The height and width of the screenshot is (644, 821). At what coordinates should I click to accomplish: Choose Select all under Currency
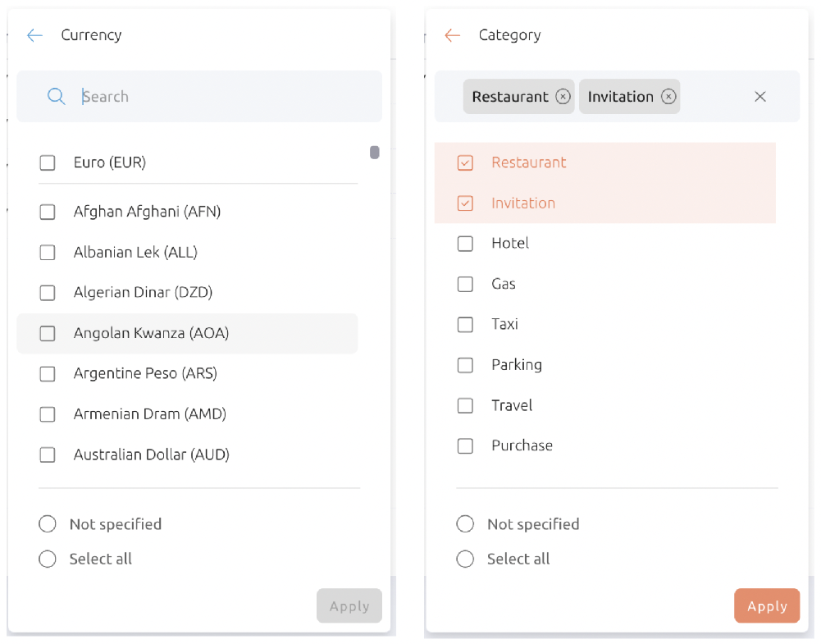pos(47,559)
